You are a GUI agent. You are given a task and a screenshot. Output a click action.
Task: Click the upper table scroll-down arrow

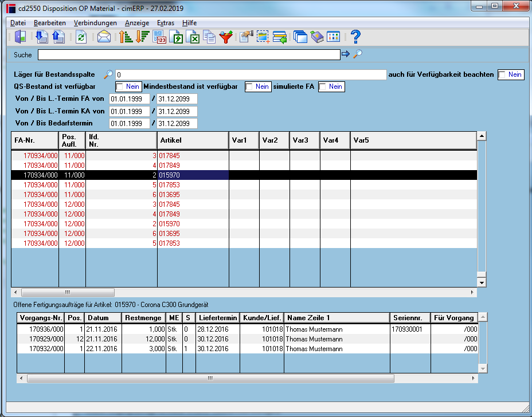click(482, 282)
